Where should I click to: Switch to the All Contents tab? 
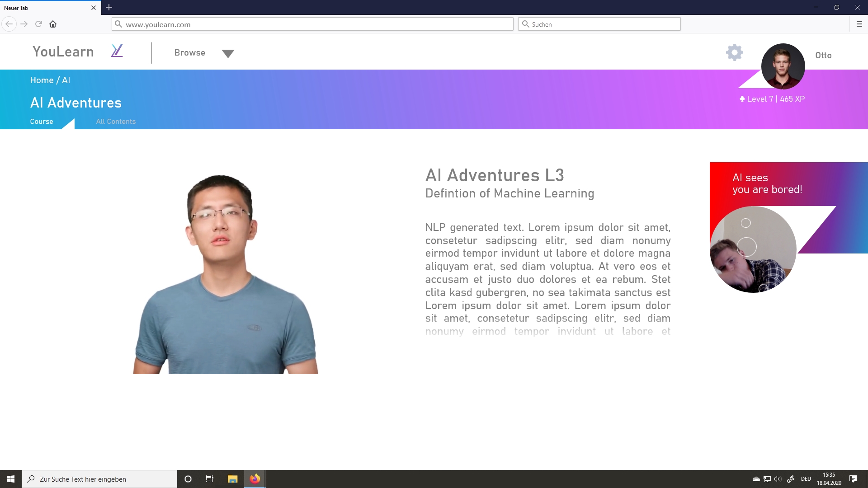coord(116,122)
